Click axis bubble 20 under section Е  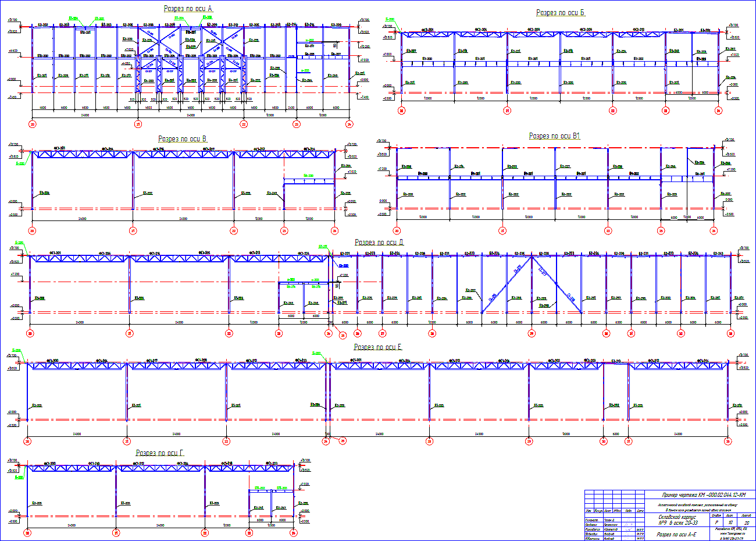pyautogui.click(x=27, y=442)
